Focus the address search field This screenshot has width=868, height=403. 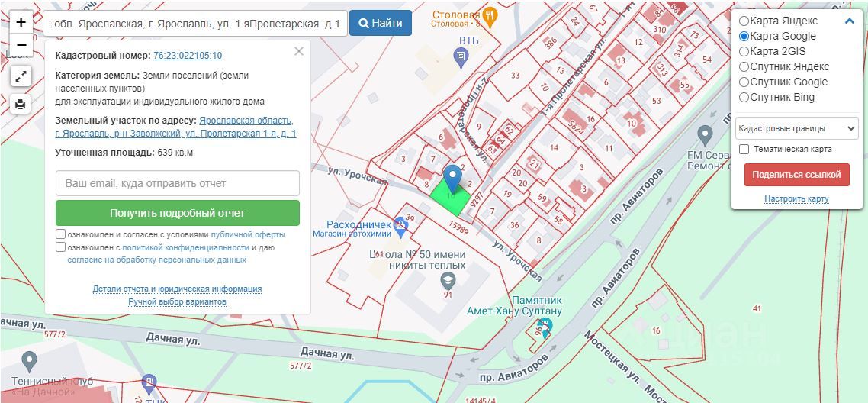coord(194,23)
